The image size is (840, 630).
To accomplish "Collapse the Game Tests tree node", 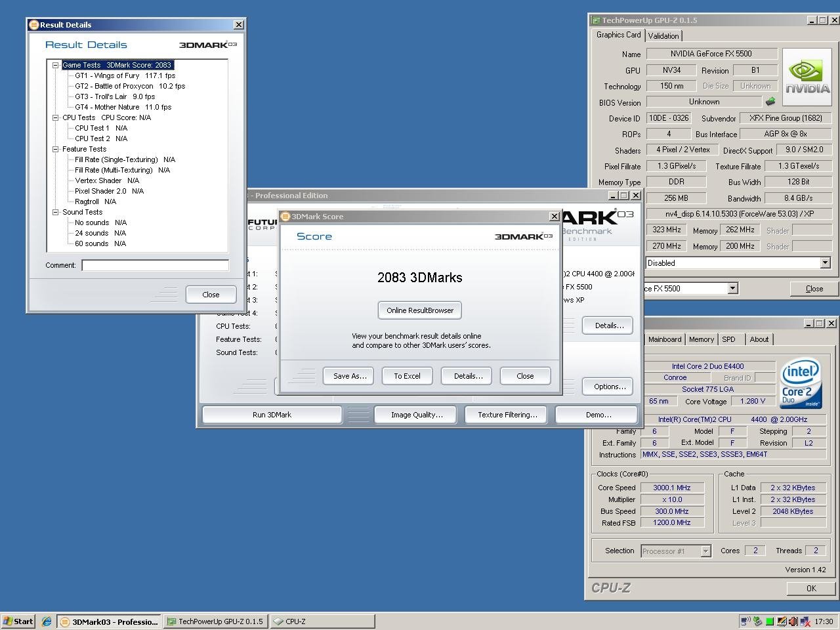I will [x=55, y=65].
